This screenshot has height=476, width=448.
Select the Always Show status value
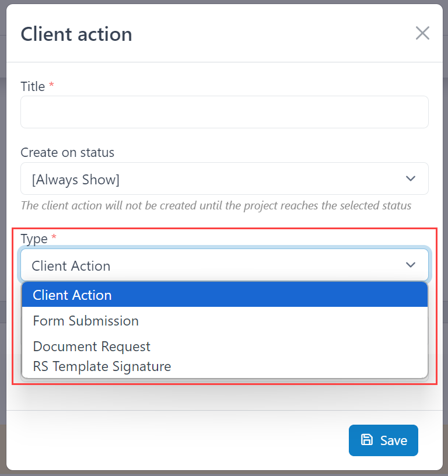click(75, 180)
